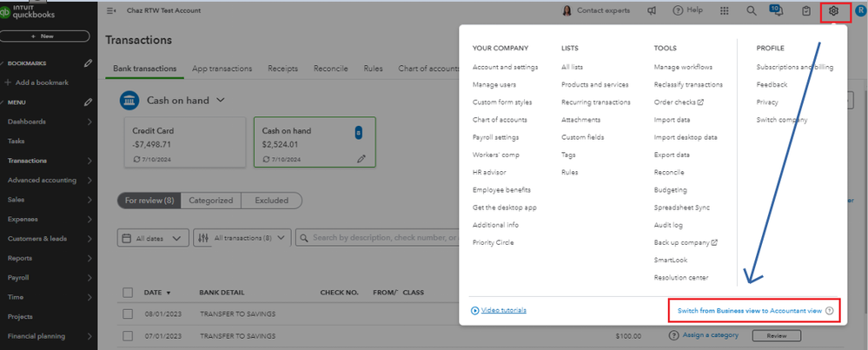Click the megaphone announcements icon
868x350 pixels.
tap(652, 11)
